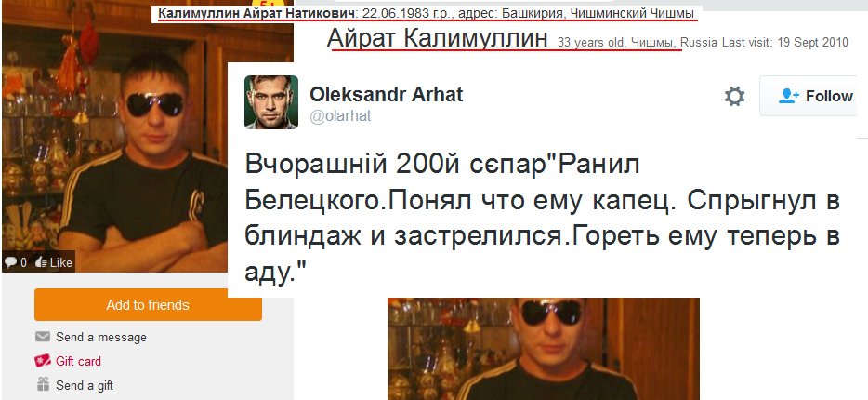
Task: Click the comment bubble icon on photo
Action: 10,262
